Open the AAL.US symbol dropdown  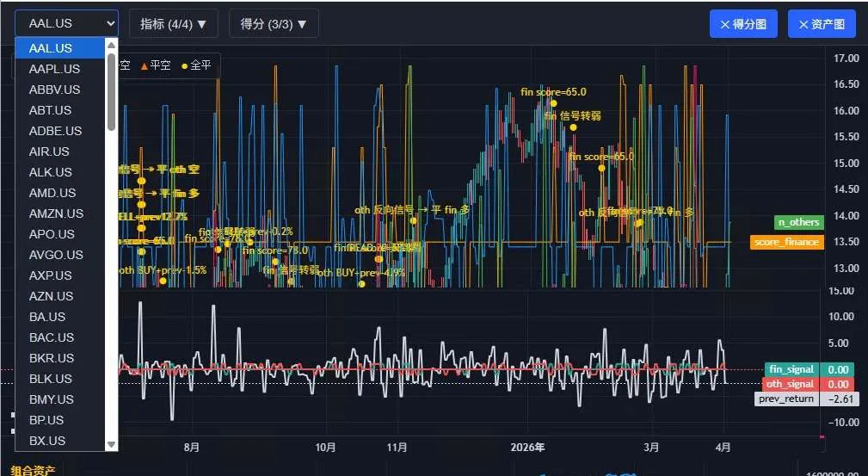click(x=66, y=23)
